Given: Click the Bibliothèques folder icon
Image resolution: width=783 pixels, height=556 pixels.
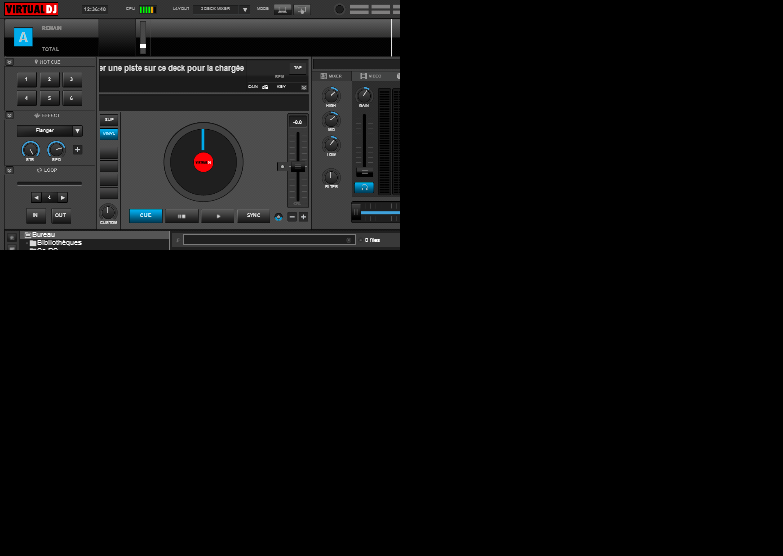Looking at the screenshot, I should pyautogui.click(x=33, y=243).
